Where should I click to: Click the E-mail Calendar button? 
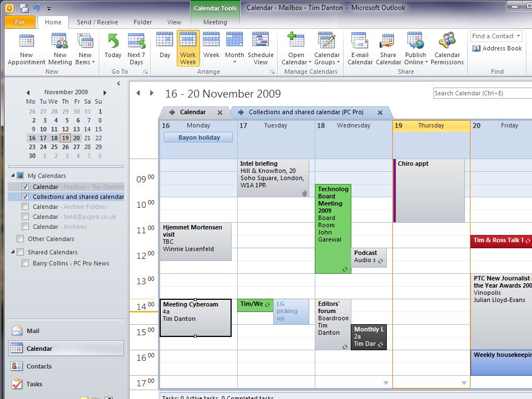click(x=360, y=49)
